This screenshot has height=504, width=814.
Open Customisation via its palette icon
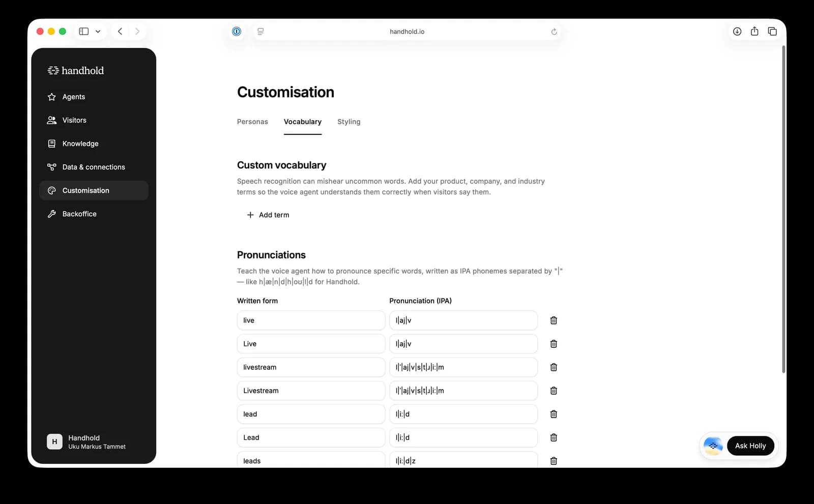coord(51,190)
